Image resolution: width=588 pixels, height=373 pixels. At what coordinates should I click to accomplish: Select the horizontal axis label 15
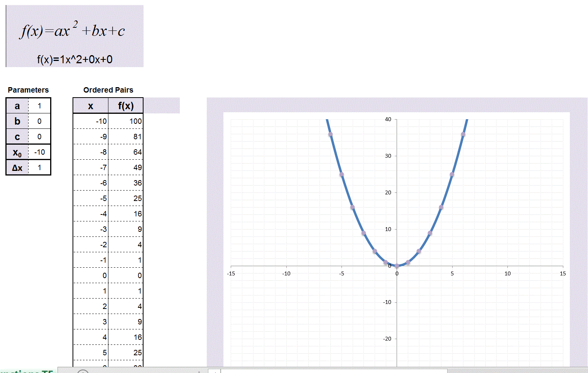pos(563,273)
